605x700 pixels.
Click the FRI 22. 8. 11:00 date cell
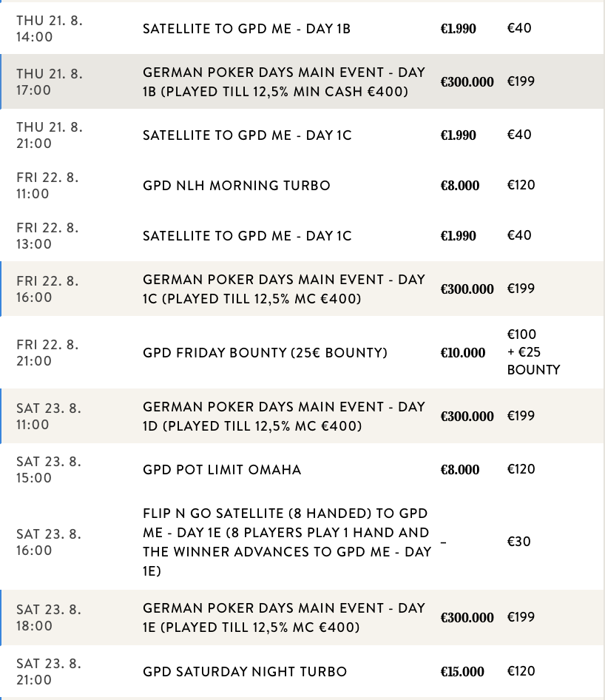[x=47, y=186]
